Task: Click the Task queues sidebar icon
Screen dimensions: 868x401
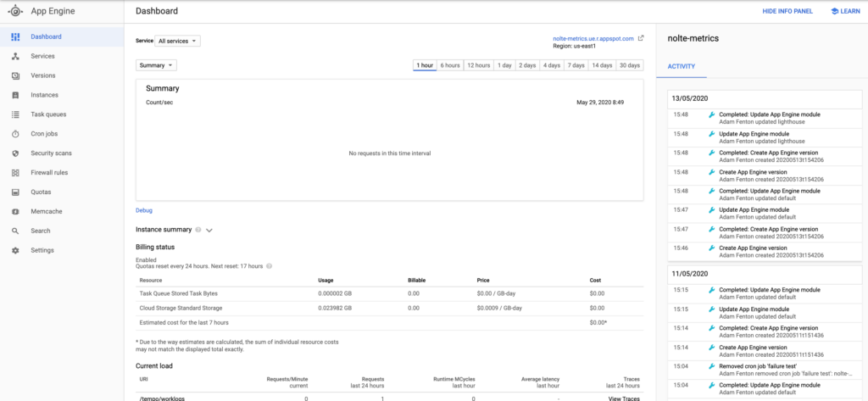Action: (x=15, y=114)
